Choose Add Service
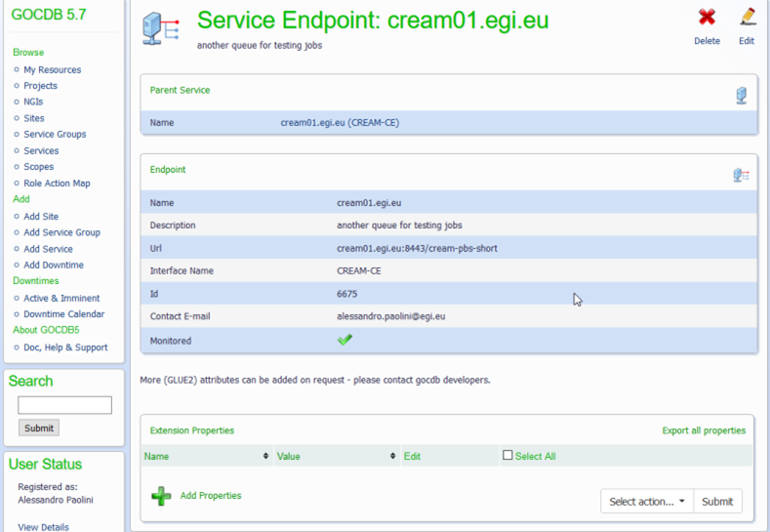The height and width of the screenshot is (532, 770). (48, 249)
